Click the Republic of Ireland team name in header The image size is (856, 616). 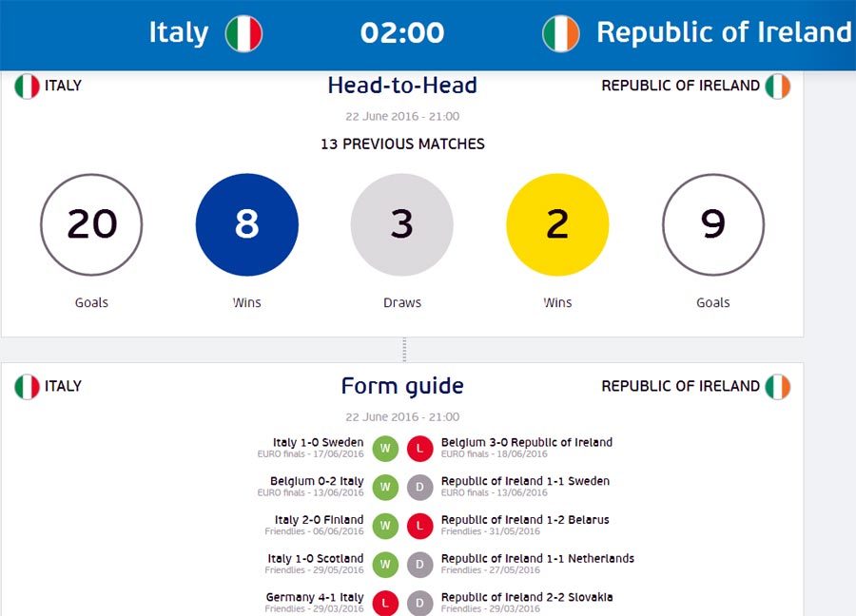[723, 32]
